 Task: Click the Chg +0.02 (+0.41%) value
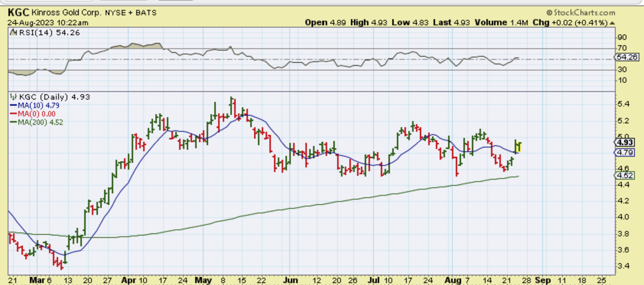(x=570, y=23)
